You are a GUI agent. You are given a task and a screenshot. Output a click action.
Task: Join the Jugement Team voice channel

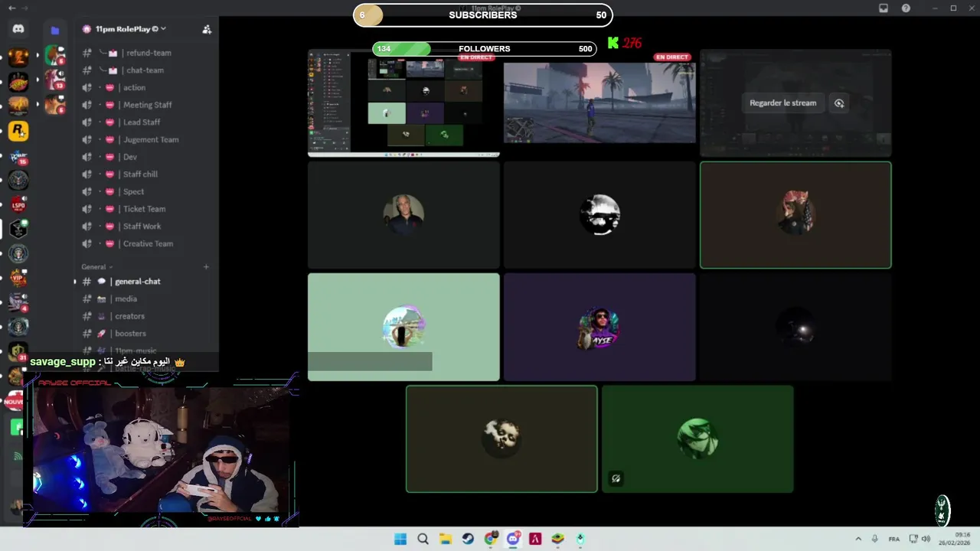[x=145, y=140]
